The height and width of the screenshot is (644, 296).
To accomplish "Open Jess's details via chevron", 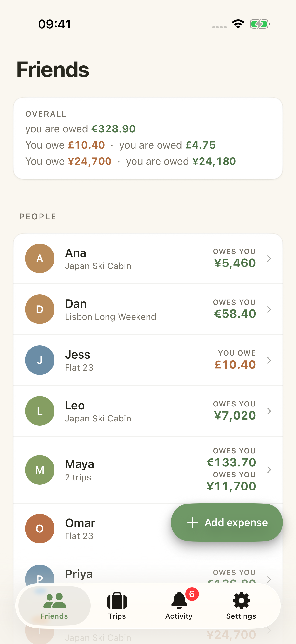I will (x=269, y=360).
